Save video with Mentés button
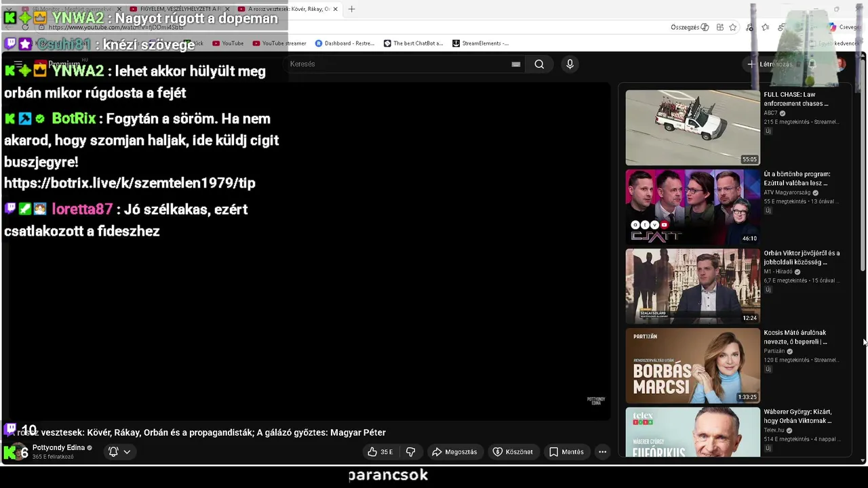The image size is (868, 488). click(x=566, y=452)
